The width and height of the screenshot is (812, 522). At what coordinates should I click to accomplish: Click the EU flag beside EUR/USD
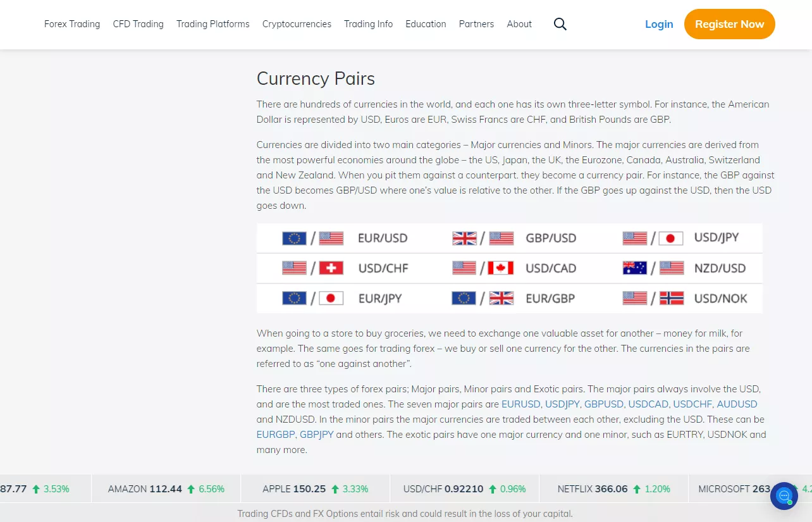click(294, 238)
